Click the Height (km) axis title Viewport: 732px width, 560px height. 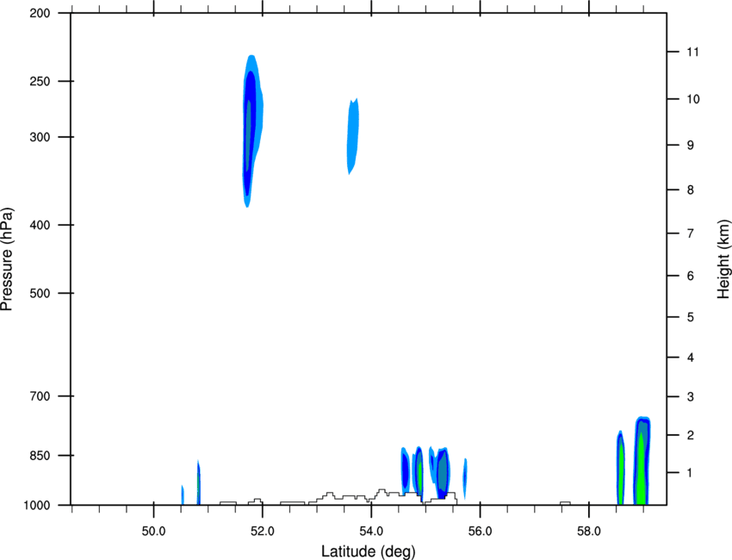pyautogui.click(x=723, y=258)
